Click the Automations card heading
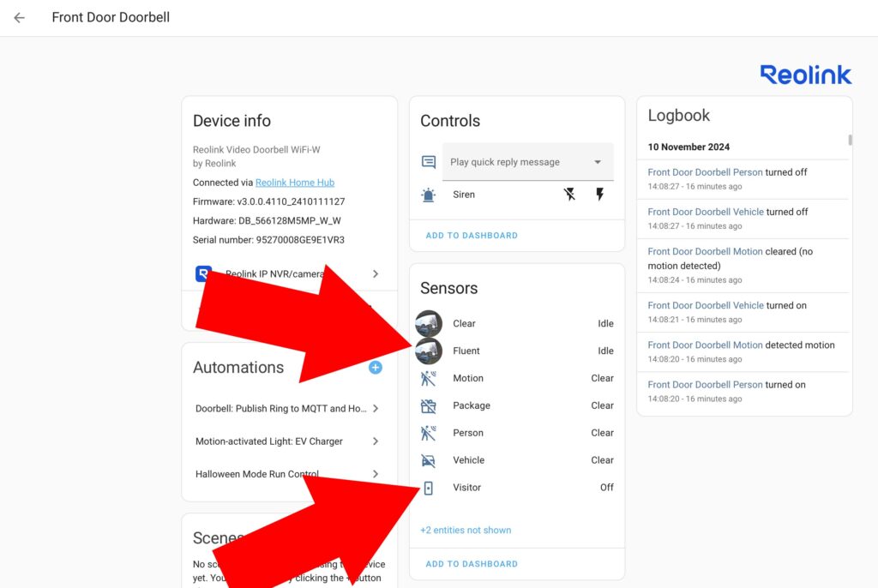The image size is (878, 588). point(238,368)
